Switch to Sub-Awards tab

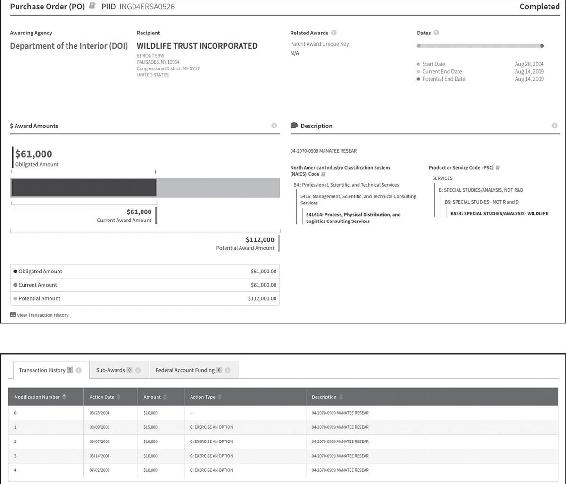pos(119,370)
